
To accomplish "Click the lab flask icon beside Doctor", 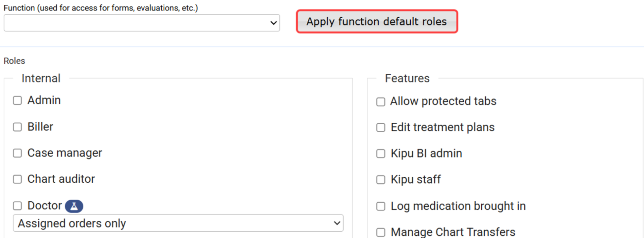I will (x=74, y=206).
